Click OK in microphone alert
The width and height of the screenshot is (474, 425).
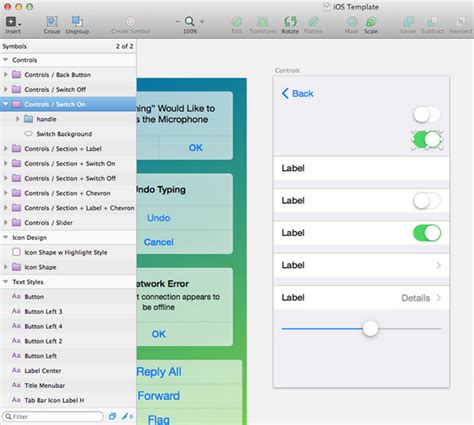click(196, 148)
